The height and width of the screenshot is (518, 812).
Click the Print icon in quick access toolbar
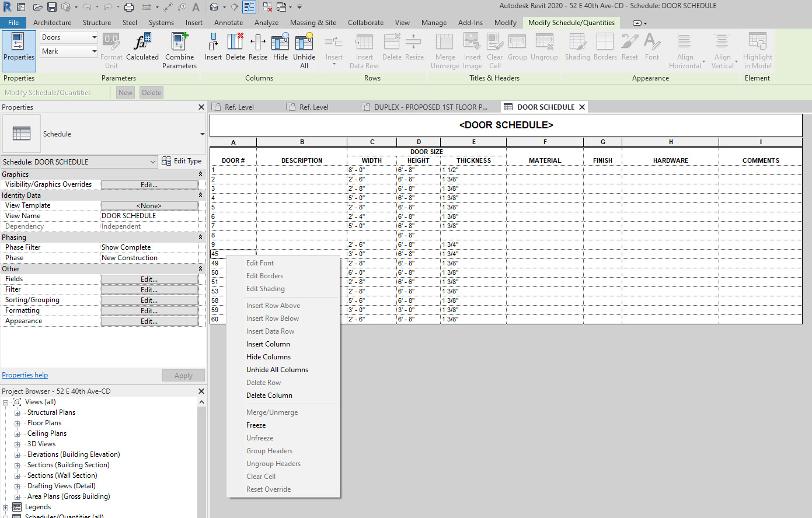[x=129, y=7]
